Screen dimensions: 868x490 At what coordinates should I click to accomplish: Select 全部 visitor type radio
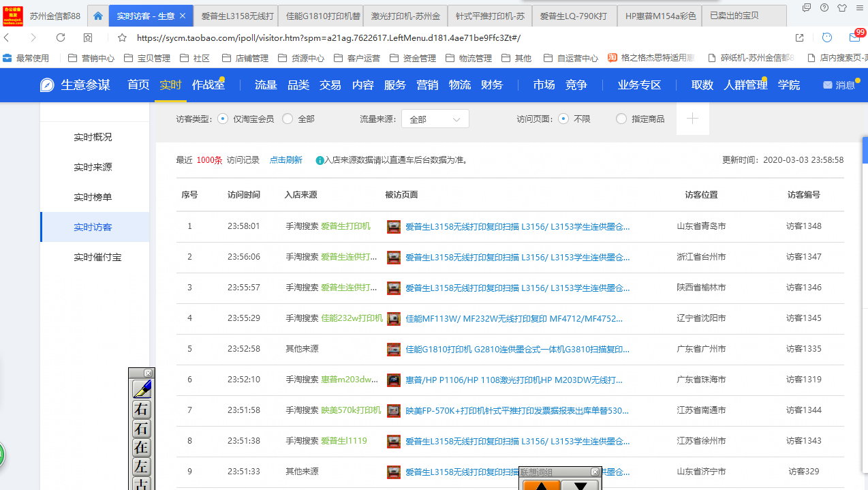tap(288, 119)
